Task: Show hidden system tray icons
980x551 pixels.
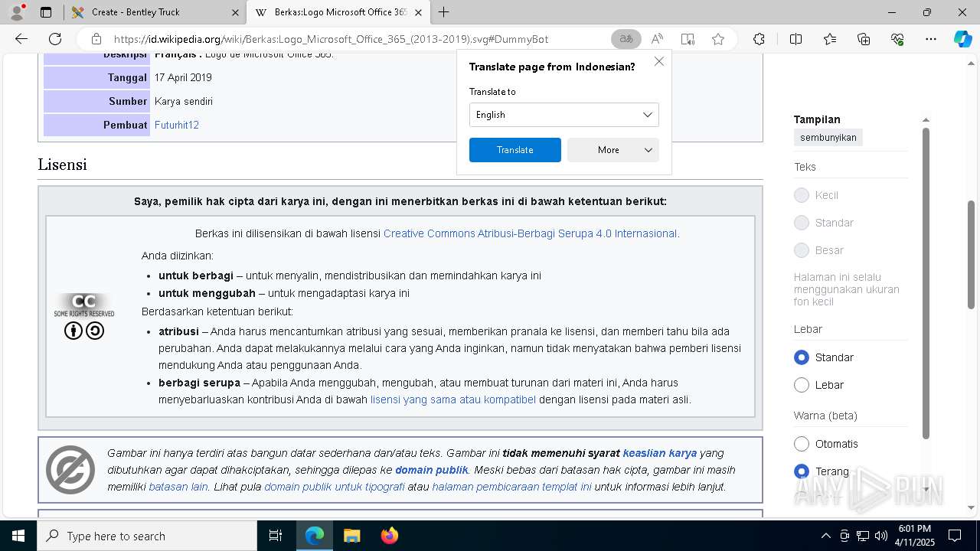Action: click(825, 536)
